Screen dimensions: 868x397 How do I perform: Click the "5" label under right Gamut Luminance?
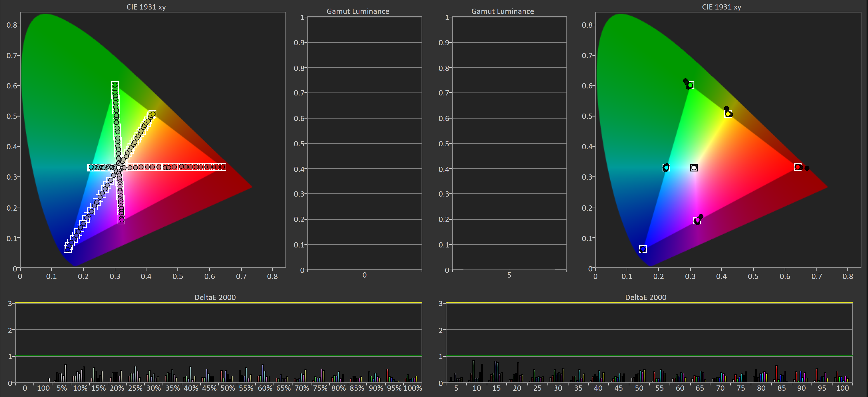[x=509, y=275]
